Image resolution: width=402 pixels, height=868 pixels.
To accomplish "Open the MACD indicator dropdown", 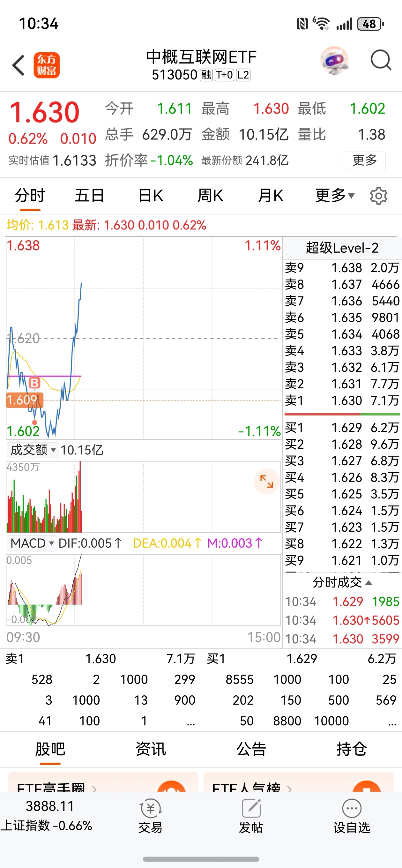I will point(32,543).
